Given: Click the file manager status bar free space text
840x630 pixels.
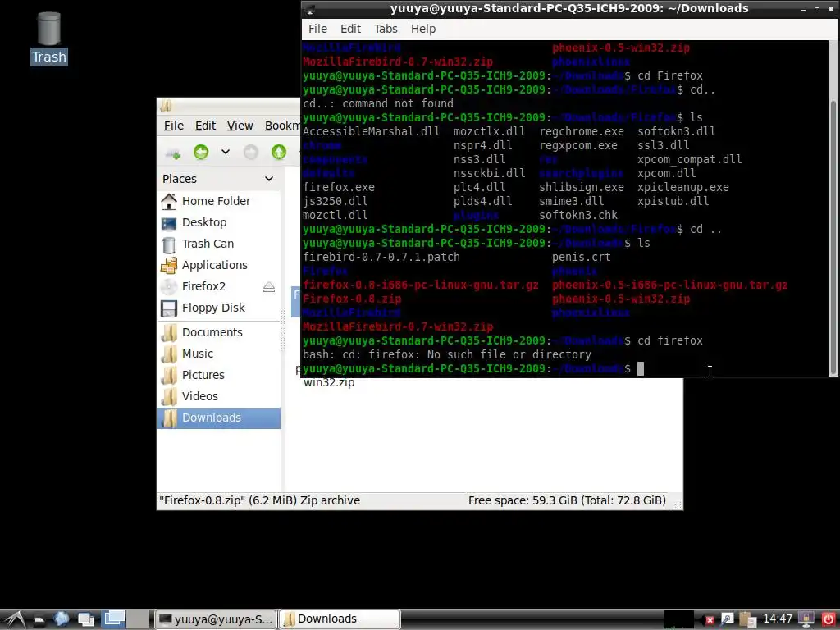Looking at the screenshot, I should pos(567,500).
